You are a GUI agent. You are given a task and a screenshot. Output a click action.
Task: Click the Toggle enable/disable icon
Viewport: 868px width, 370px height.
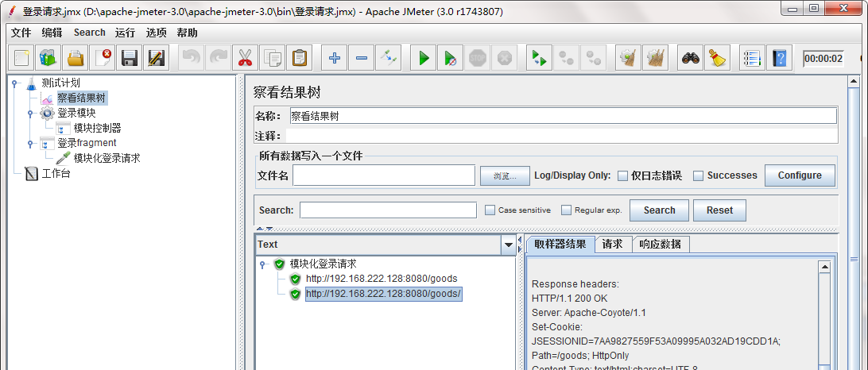click(388, 57)
